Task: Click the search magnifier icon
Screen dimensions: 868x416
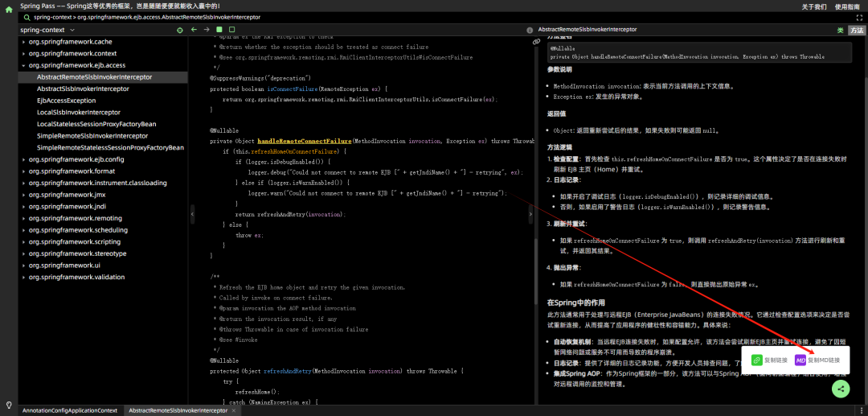Action: 27,17
